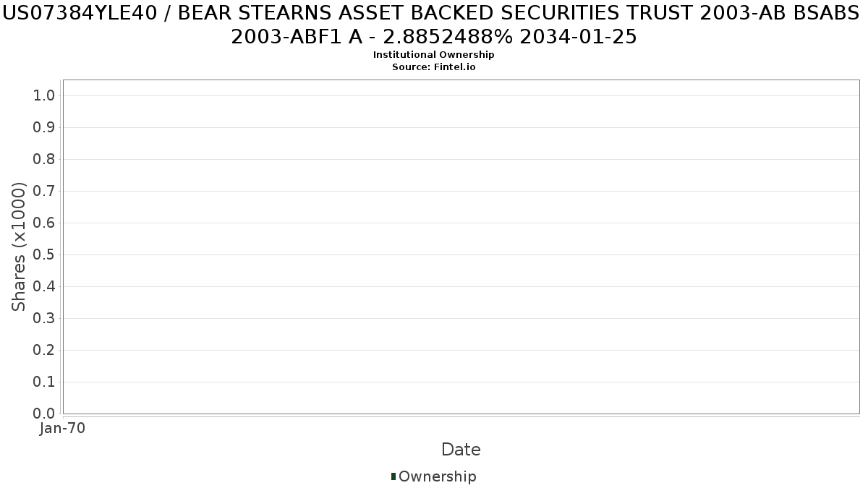
Task: Click the 0.2 y-axis tick label
Action: [x=44, y=350]
